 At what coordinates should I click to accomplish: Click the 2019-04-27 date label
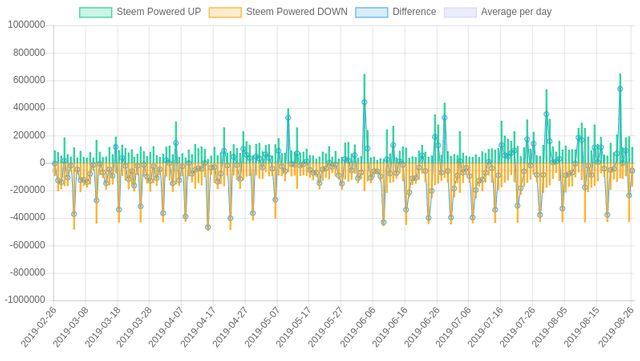coord(230,327)
